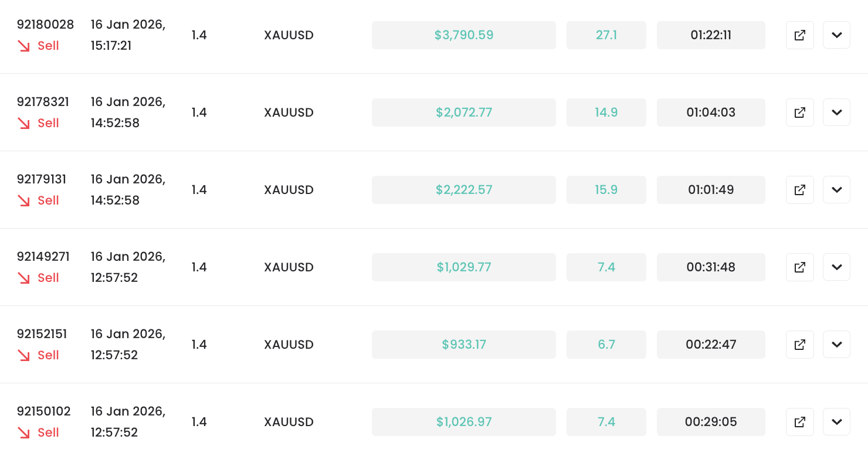The width and height of the screenshot is (868, 456).
Task: Select the 01:04:03 duration cell
Action: (711, 113)
